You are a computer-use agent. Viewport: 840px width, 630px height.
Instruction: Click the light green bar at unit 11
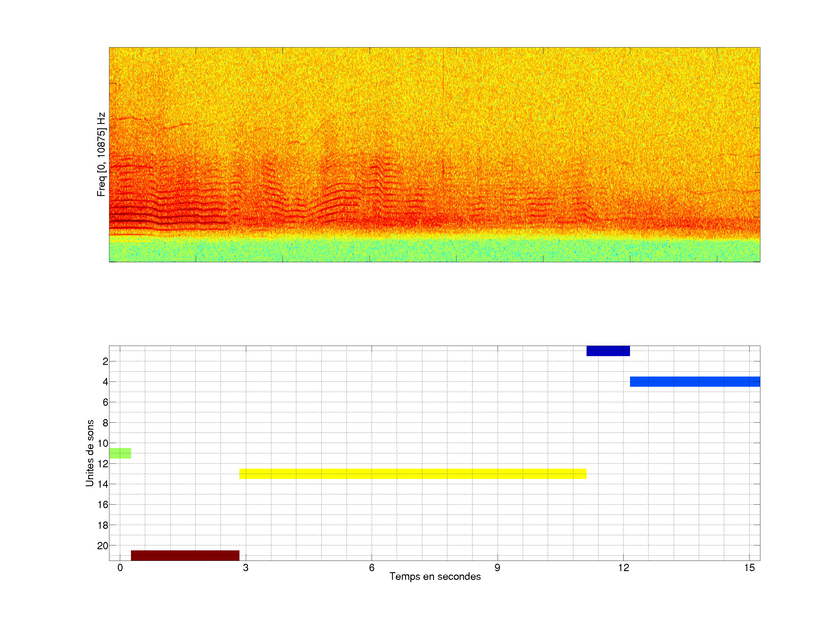point(120,453)
